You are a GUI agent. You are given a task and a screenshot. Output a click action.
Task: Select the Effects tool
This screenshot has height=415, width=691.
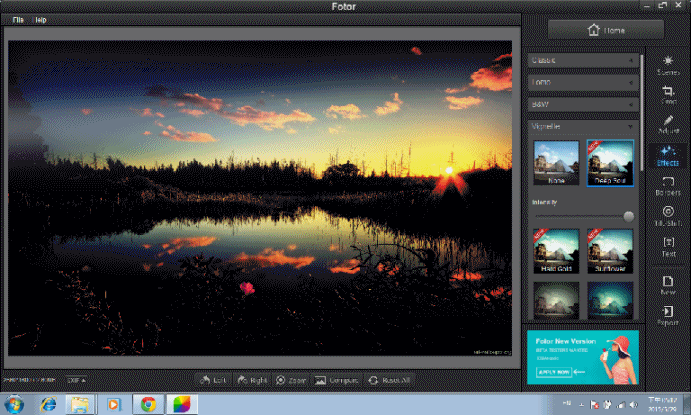[x=668, y=156]
